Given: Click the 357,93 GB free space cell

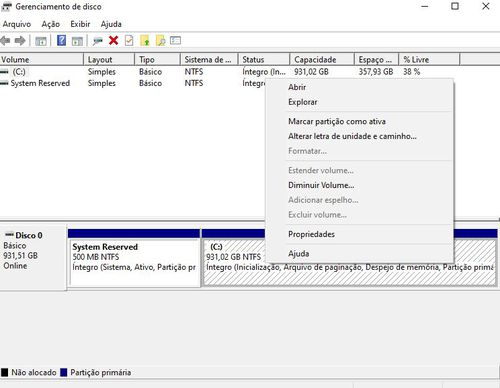Looking at the screenshot, I should pos(376,72).
